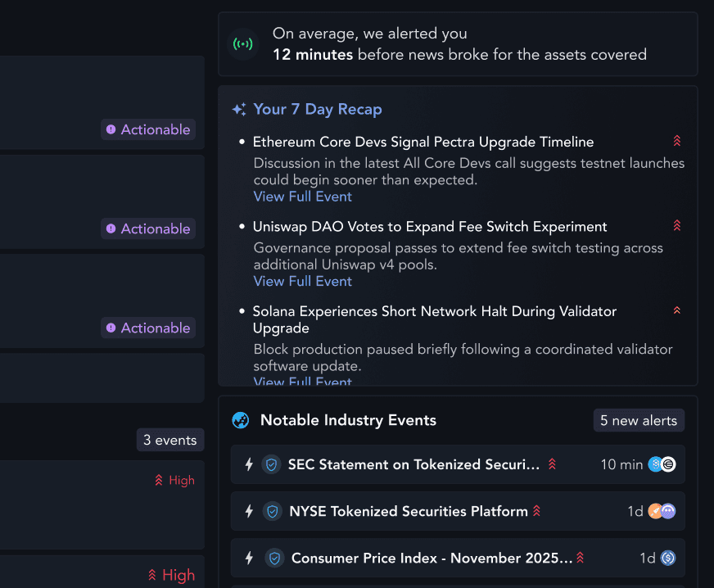
Task: Click the Notable Industry Events heading
Action: coord(348,420)
